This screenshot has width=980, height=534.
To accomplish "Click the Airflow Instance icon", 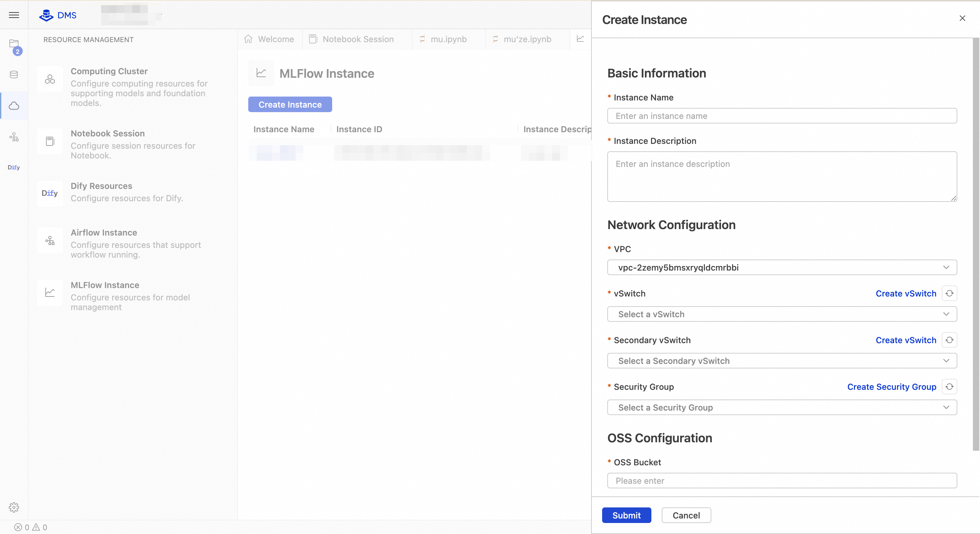I will (x=50, y=240).
